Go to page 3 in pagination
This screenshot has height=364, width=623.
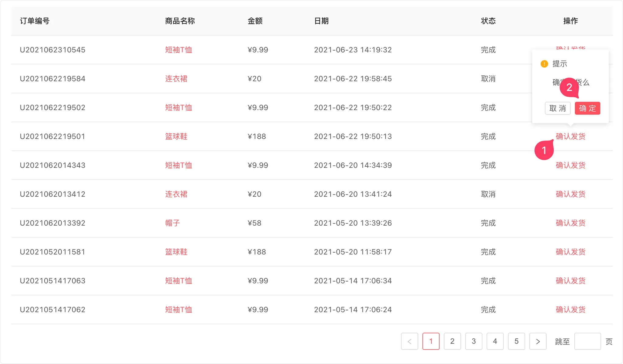[474, 341]
